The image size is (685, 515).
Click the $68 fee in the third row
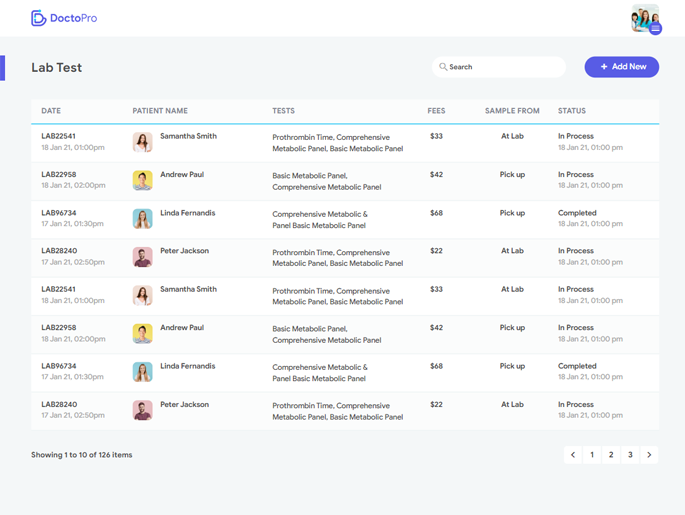(x=436, y=213)
